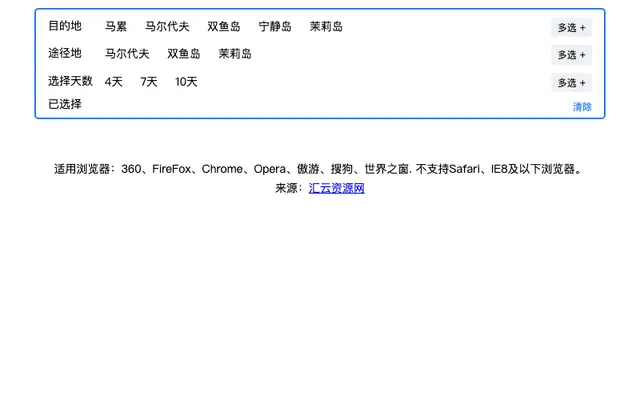Choose 4天 as trip length
This screenshot has width=640, height=400.
[x=113, y=82]
